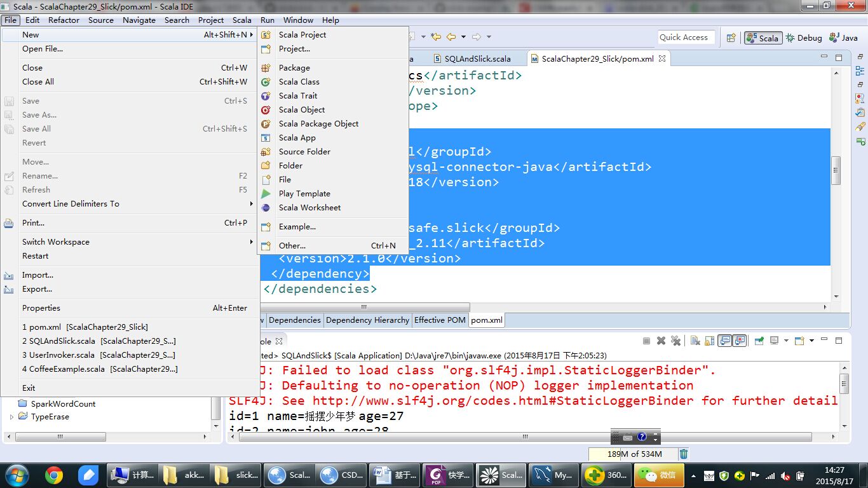Create a new Scala Object
The height and width of the screenshot is (488, 868).
[x=332, y=110]
